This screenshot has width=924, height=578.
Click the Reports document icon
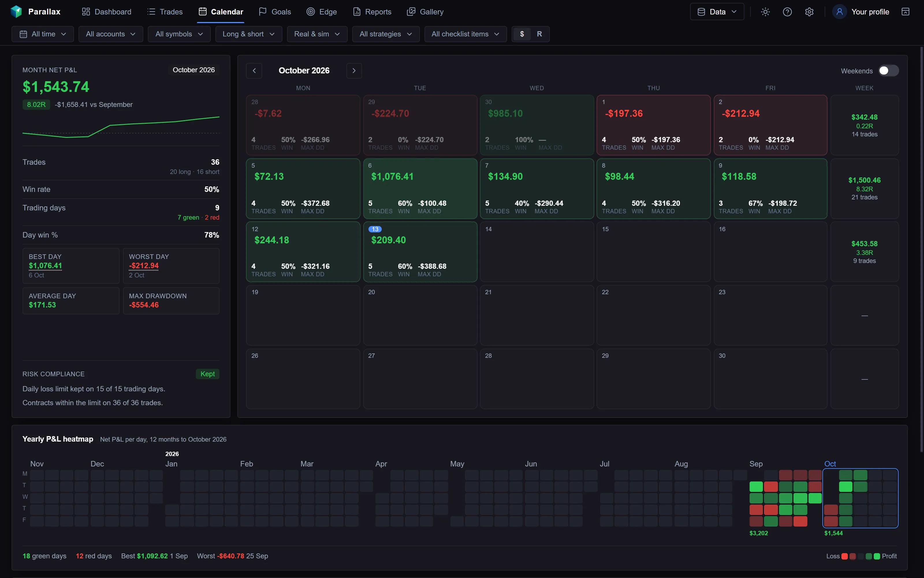[x=357, y=12]
